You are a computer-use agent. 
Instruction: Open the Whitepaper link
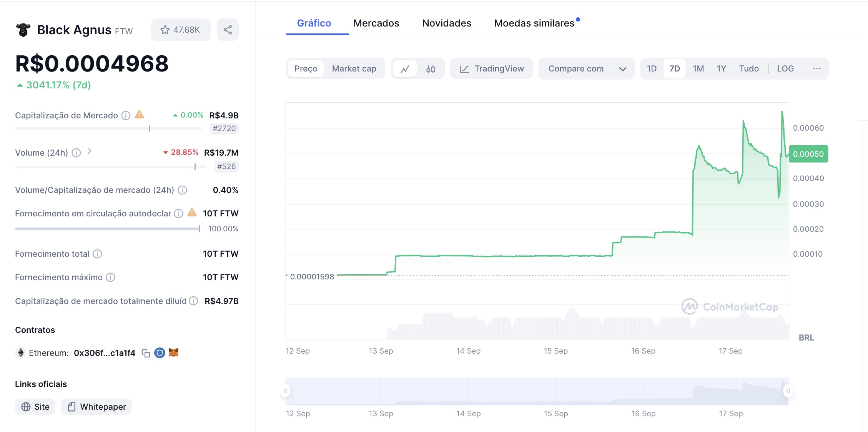[x=96, y=407]
